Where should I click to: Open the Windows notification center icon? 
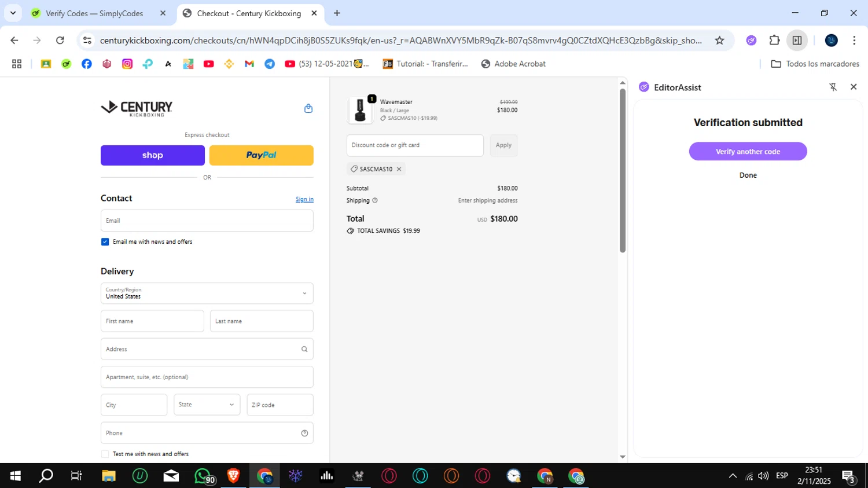click(x=849, y=476)
